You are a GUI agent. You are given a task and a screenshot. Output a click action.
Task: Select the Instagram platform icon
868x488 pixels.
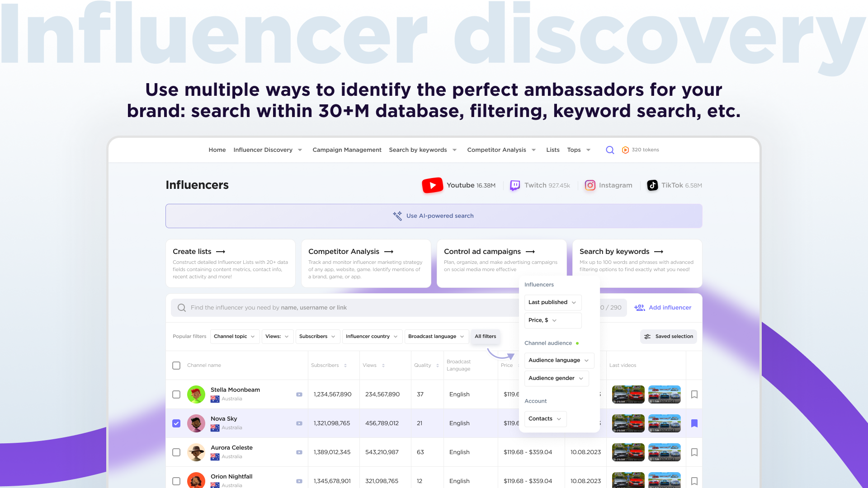pyautogui.click(x=590, y=185)
